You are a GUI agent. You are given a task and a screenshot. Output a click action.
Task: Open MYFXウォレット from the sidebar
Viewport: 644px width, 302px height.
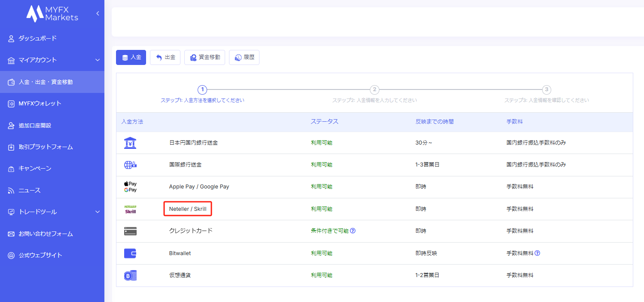tap(40, 103)
